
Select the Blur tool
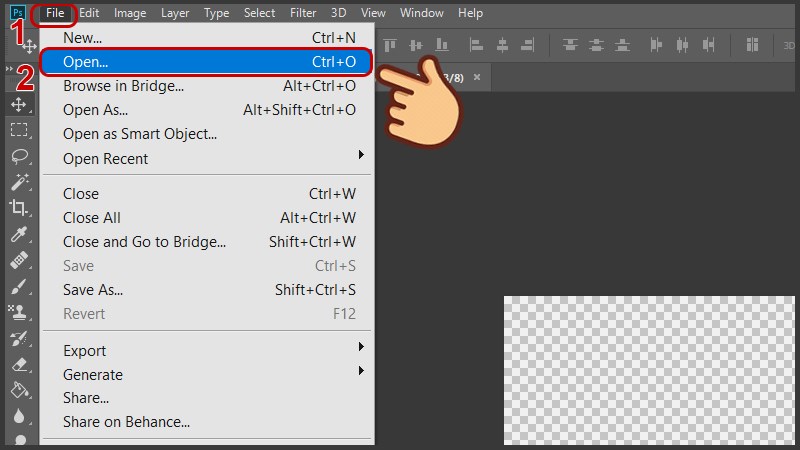tap(19, 416)
